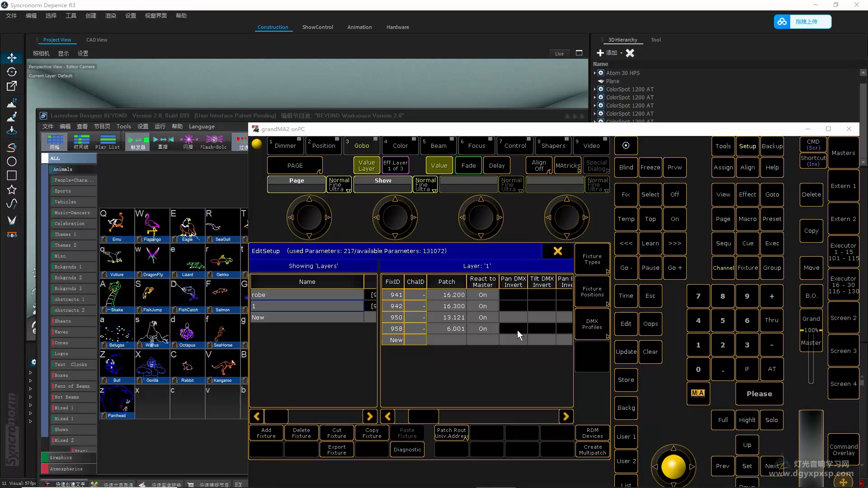Click the Delete Fixture button
This screenshot has height=488, width=868.
coord(302,433)
